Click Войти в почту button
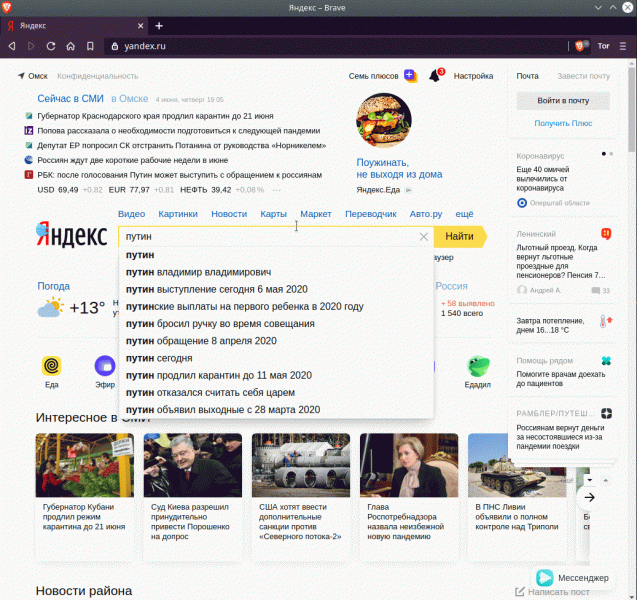Screen dimensions: 637x600 (563, 101)
